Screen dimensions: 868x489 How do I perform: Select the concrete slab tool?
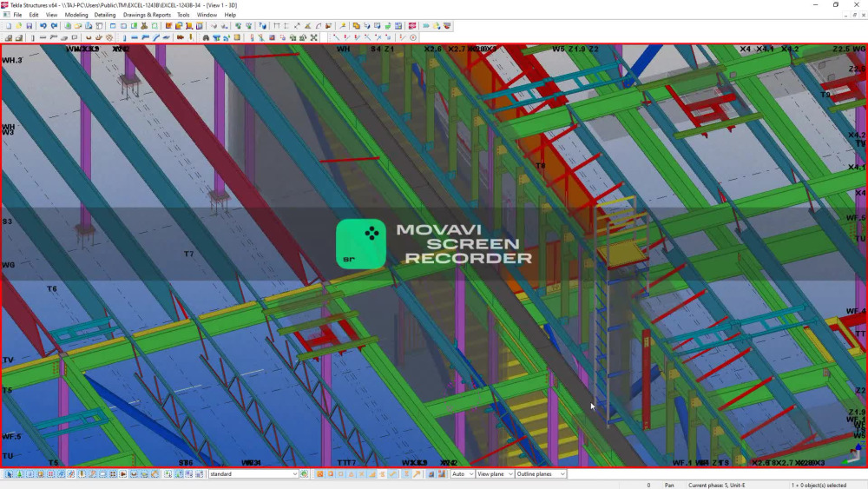point(63,37)
